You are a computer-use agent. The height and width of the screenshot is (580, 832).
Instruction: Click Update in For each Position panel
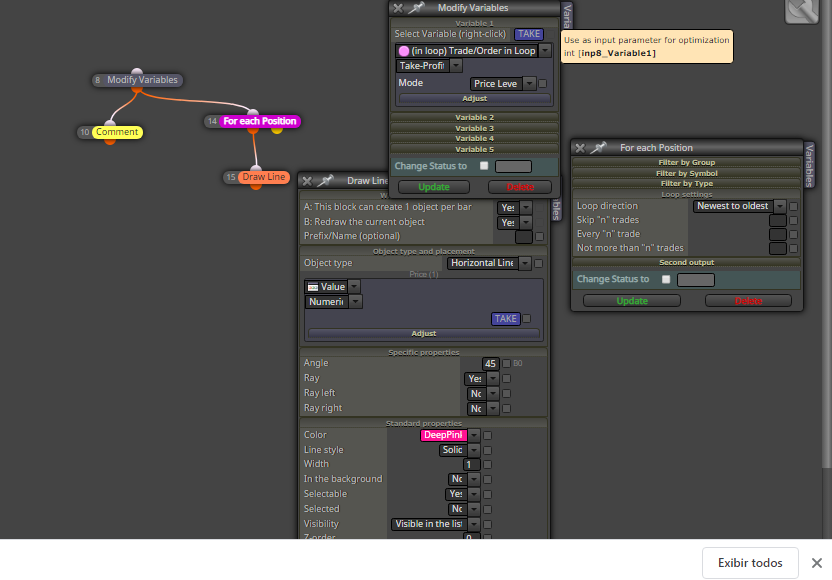(632, 301)
